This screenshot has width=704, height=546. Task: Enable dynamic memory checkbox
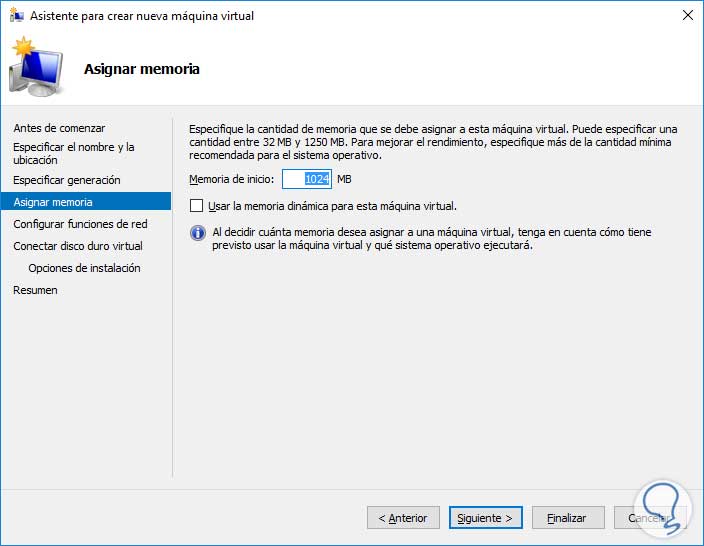(196, 206)
